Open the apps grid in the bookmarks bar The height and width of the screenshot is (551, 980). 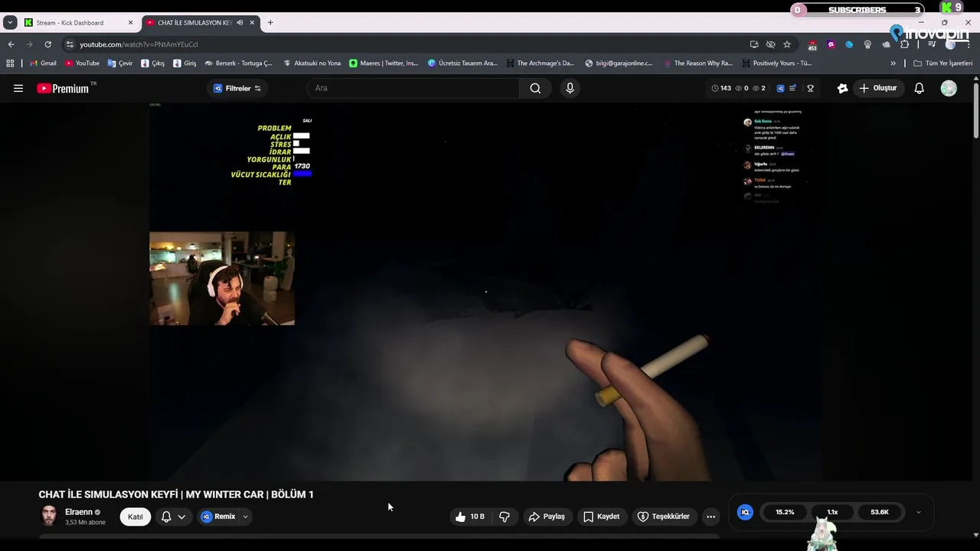(10, 64)
